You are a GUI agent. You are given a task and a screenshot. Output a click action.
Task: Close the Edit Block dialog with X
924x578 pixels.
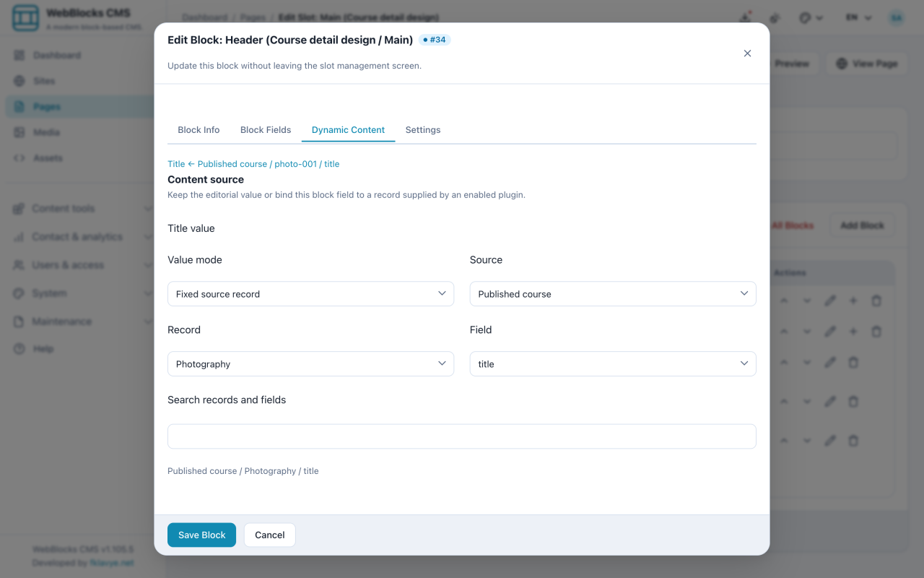(x=747, y=53)
